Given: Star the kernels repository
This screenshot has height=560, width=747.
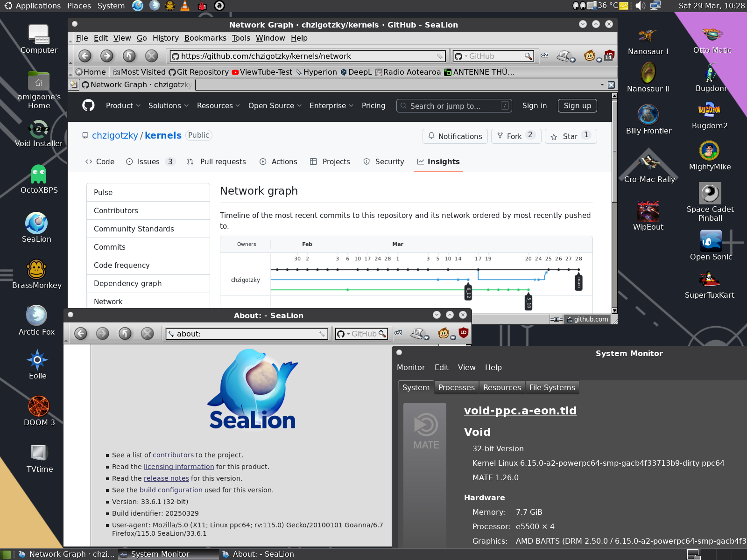Looking at the screenshot, I should coord(571,136).
